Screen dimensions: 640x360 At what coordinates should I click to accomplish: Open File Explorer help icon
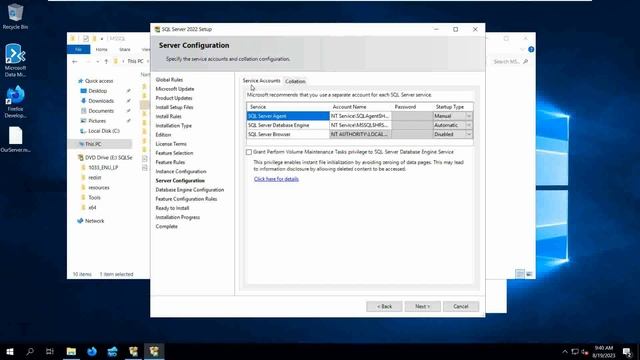pos(531,49)
